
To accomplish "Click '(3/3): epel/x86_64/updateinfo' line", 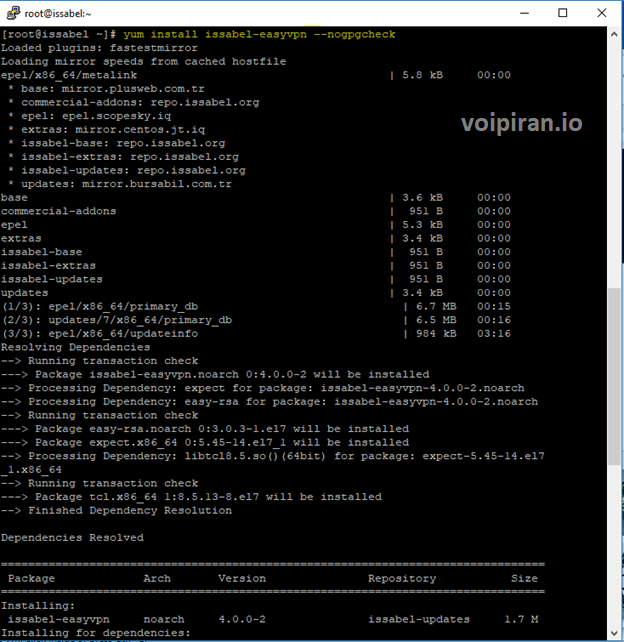I will coord(255,334).
